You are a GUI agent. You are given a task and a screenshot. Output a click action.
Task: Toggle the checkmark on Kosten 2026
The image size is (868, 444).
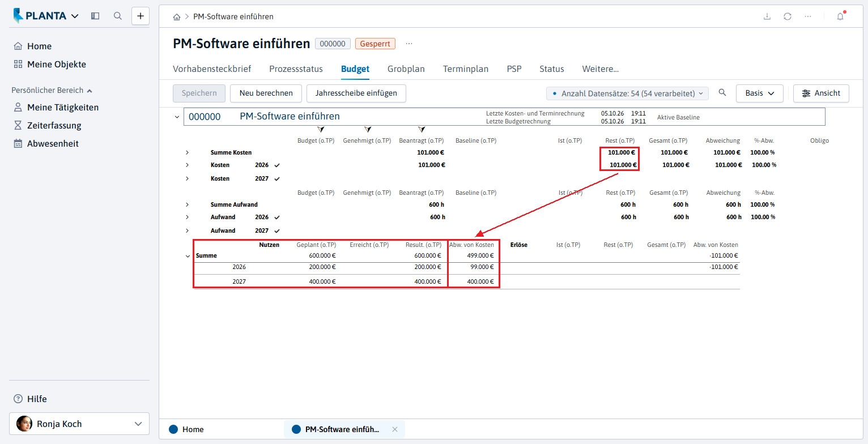[x=277, y=165]
